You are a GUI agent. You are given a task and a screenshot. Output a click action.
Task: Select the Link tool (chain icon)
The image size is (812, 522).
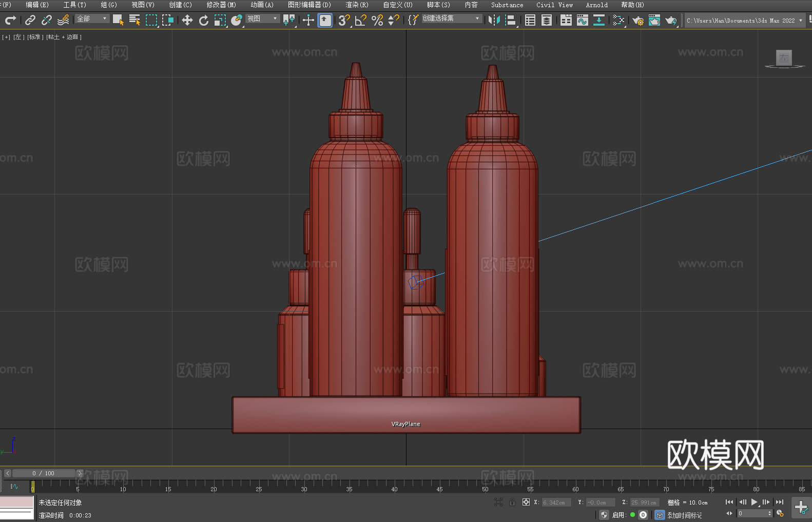(x=30, y=20)
